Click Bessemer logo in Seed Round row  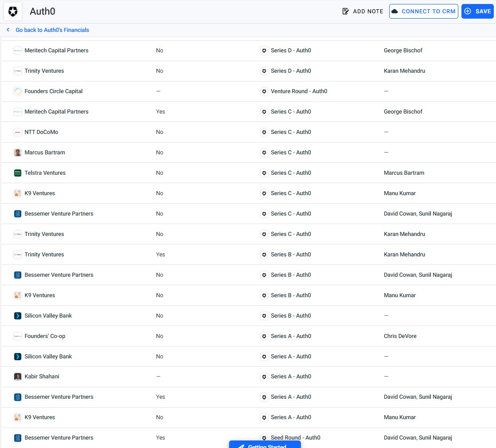point(18,438)
